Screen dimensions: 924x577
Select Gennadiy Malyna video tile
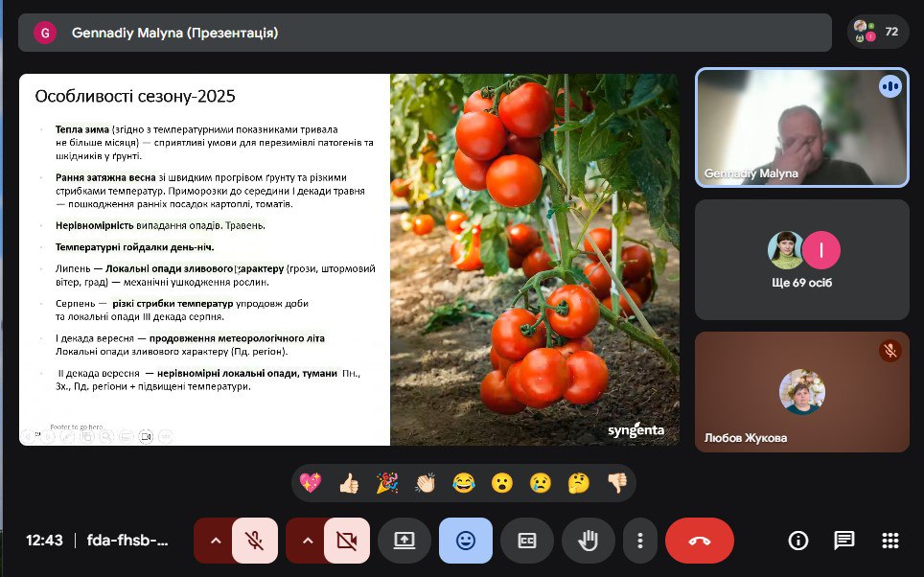coord(801,127)
